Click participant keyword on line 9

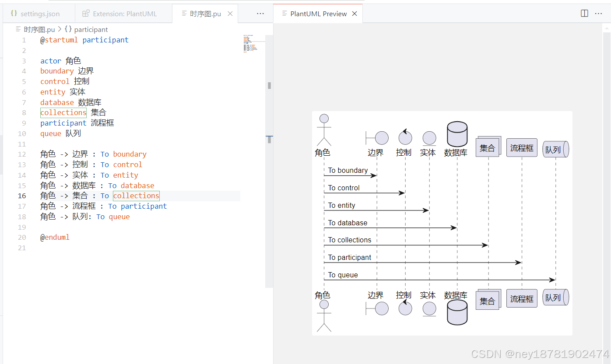63,123
